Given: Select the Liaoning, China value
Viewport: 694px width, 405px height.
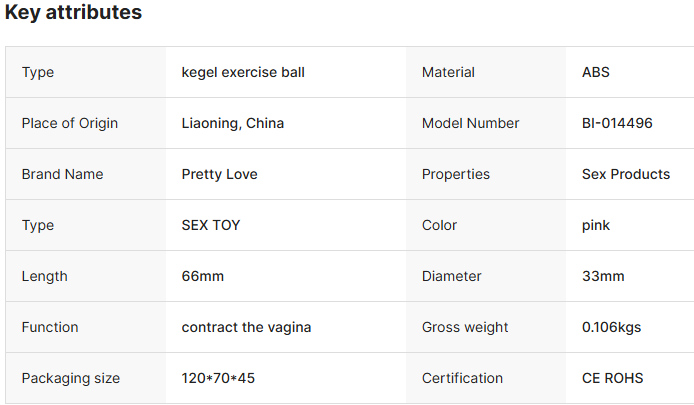Looking at the screenshot, I should [232, 123].
